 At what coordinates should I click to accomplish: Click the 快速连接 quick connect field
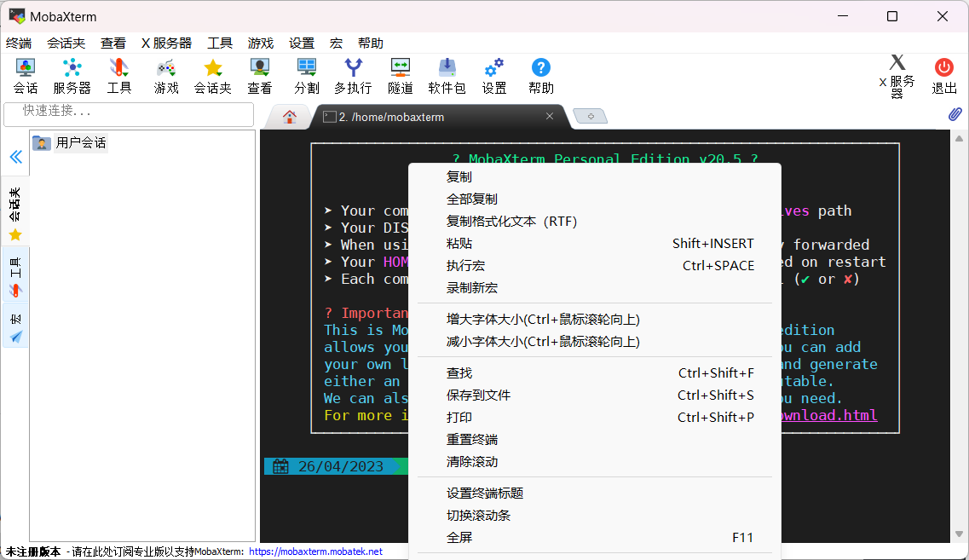[129, 113]
